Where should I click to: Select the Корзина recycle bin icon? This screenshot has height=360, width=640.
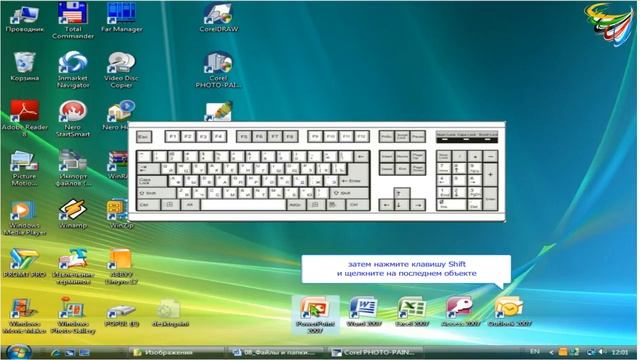pos(24,67)
